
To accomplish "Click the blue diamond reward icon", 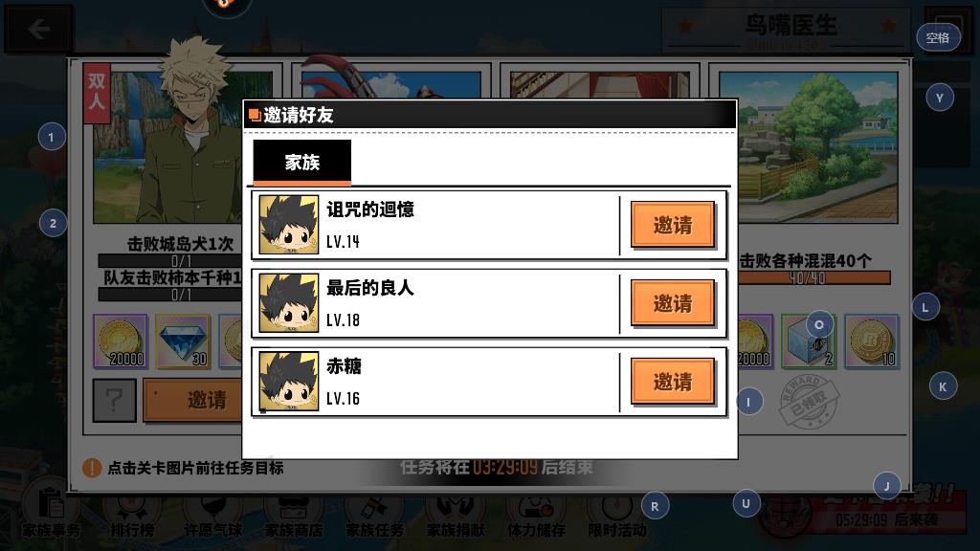I will pos(183,342).
